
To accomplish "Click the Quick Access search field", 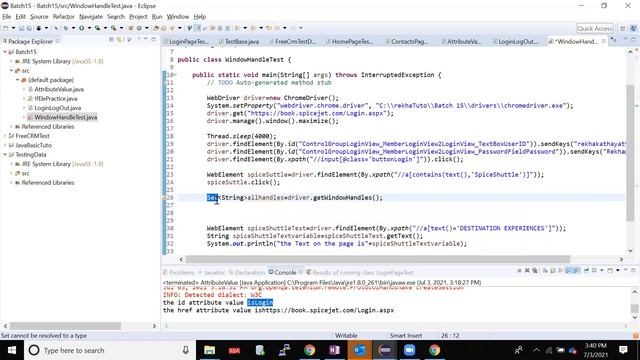I will (595, 28).
